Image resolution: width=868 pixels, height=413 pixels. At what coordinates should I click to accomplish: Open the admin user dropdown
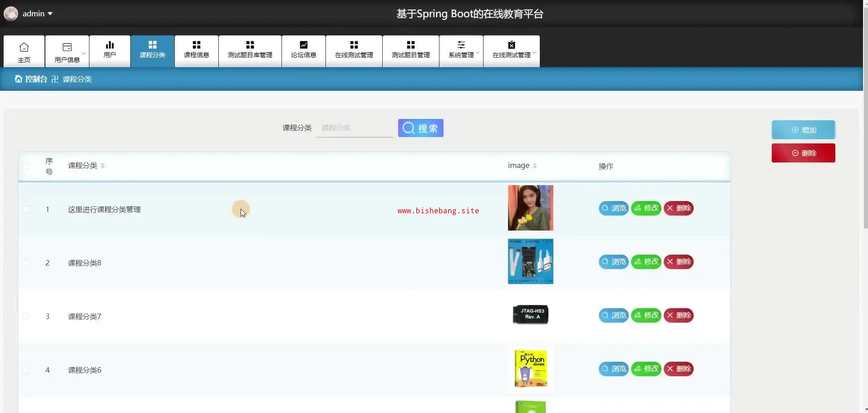(x=50, y=14)
